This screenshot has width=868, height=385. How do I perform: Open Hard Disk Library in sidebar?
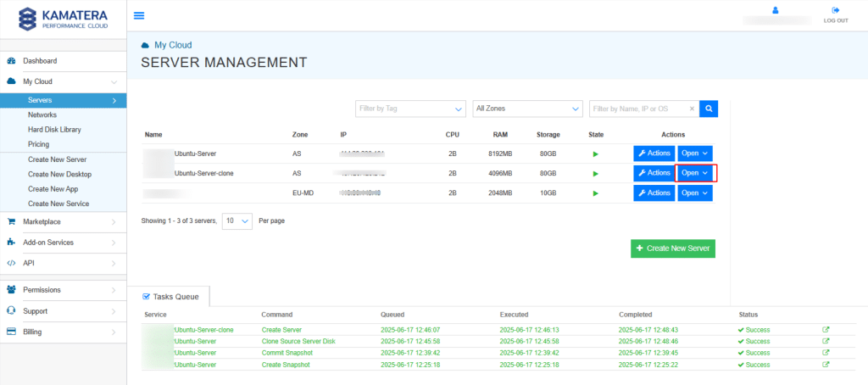tap(54, 129)
